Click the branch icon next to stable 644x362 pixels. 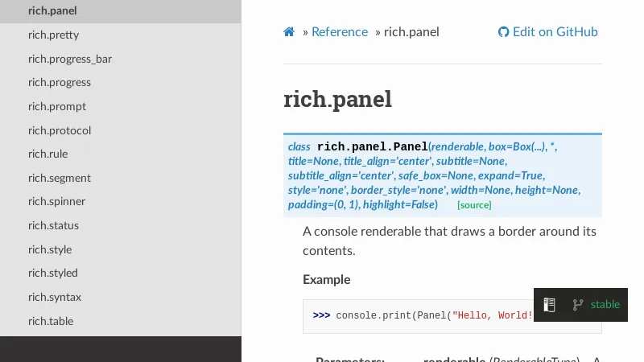click(577, 304)
